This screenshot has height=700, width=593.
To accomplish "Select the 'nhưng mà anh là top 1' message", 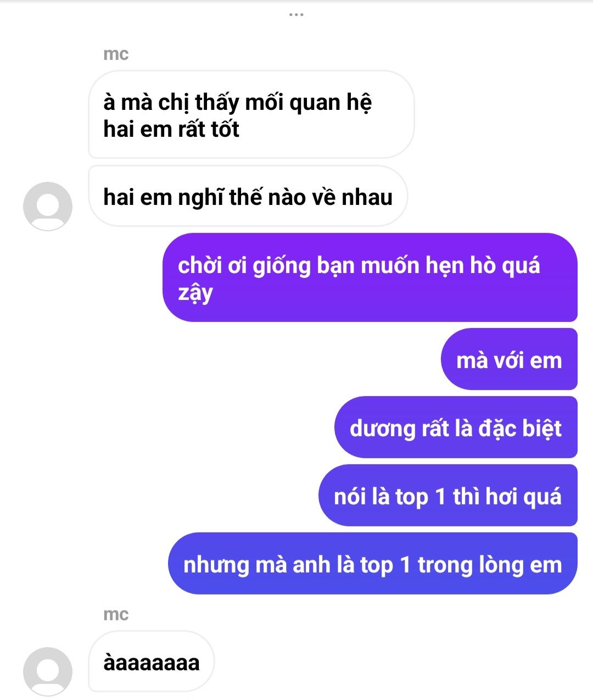I will [373, 564].
